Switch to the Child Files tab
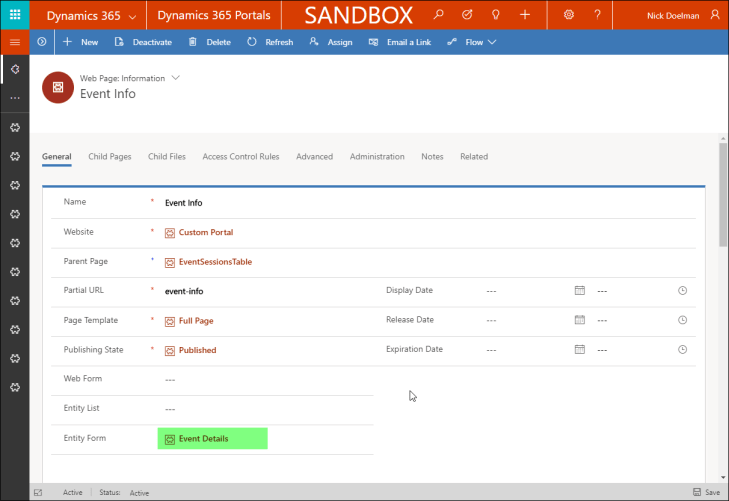This screenshot has height=501, width=729. click(x=167, y=157)
